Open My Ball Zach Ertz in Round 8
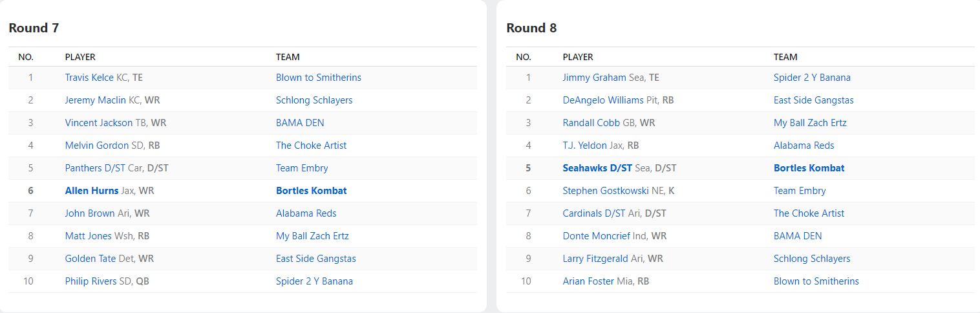The image size is (980, 313). click(x=810, y=123)
